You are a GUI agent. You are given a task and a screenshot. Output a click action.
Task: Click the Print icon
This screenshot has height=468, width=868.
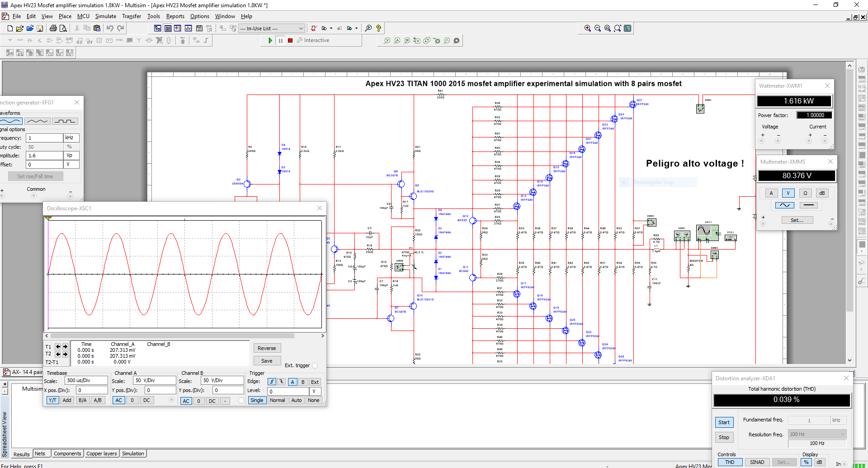coord(53,28)
